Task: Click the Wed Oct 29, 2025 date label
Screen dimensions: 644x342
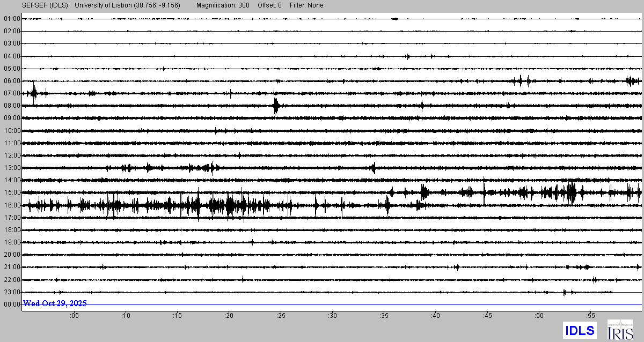Action: pos(55,303)
